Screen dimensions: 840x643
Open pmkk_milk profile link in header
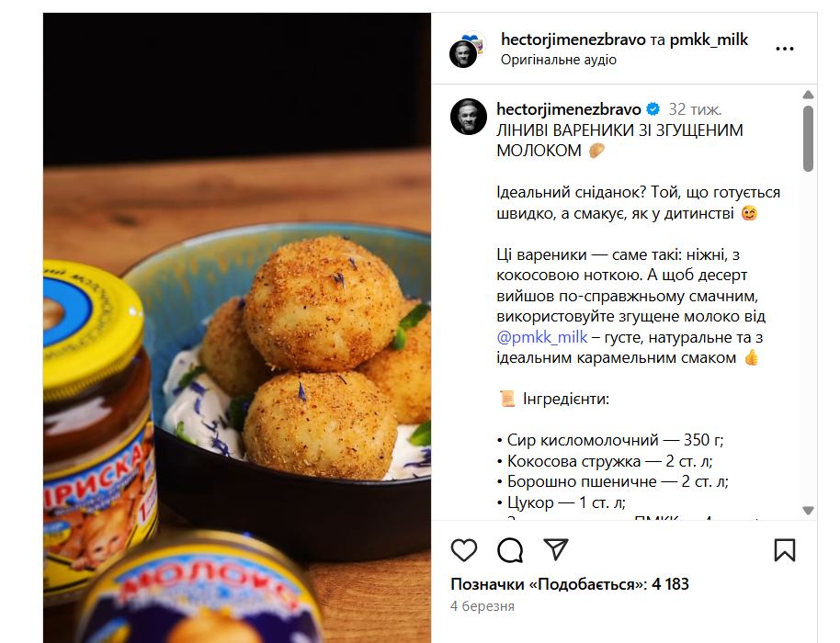coord(709,39)
